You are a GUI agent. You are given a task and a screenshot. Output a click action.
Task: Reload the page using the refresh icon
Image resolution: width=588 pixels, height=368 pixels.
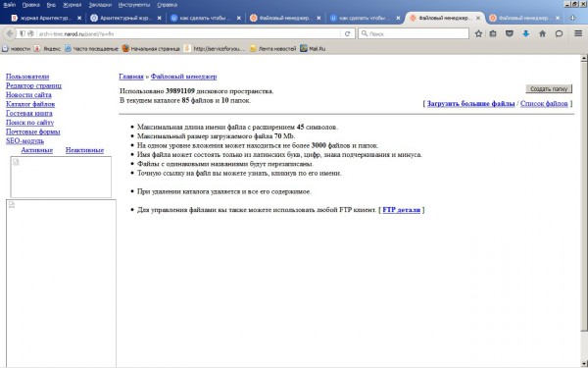pyautogui.click(x=347, y=33)
